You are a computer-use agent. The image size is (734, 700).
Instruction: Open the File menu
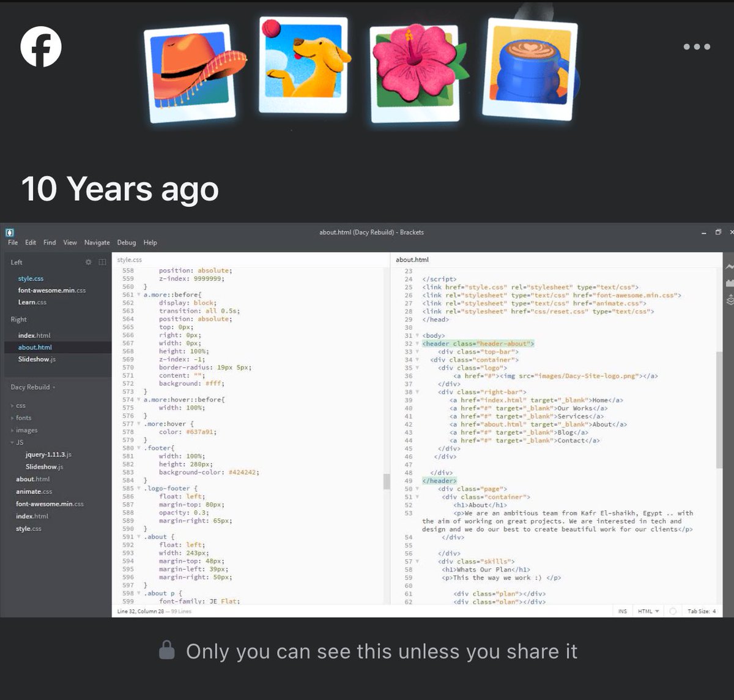click(13, 242)
